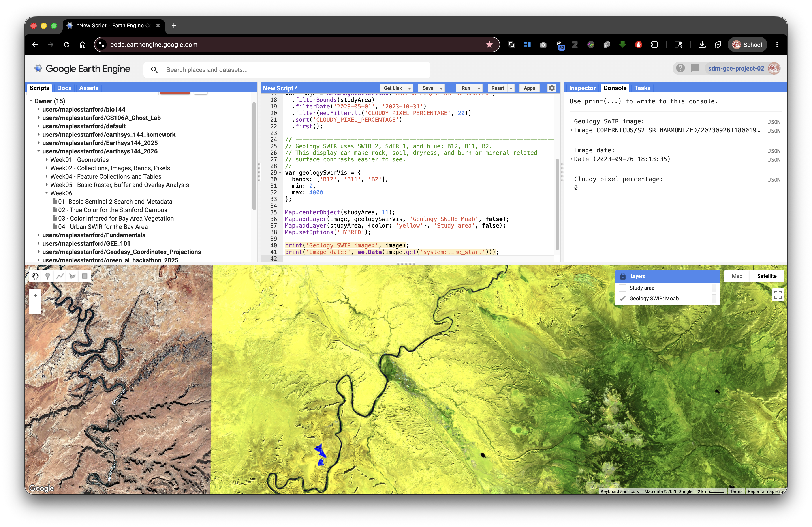812x527 pixels.
Task: Open the help question mark icon
Action: [x=680, y=68]
